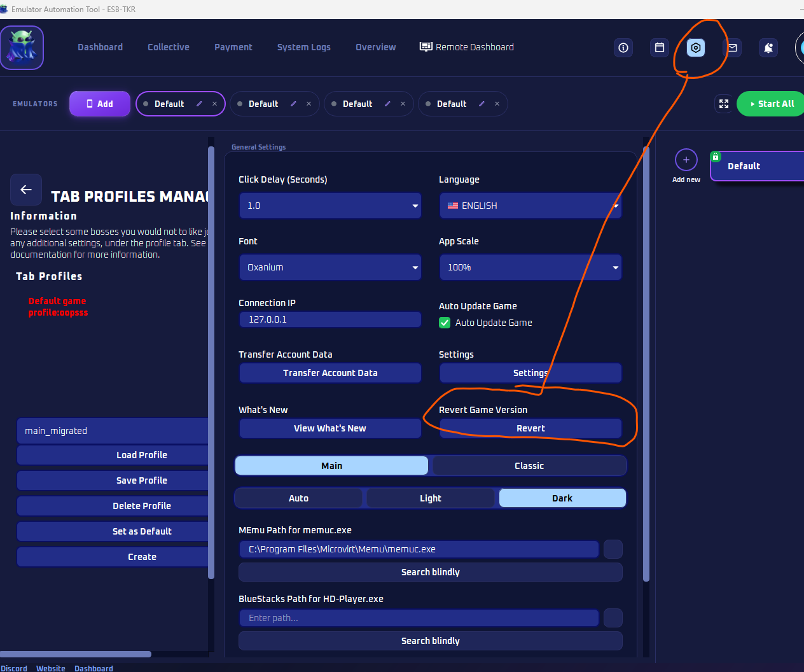Click the square button beside MEmu path field

(x=613, y=549)
